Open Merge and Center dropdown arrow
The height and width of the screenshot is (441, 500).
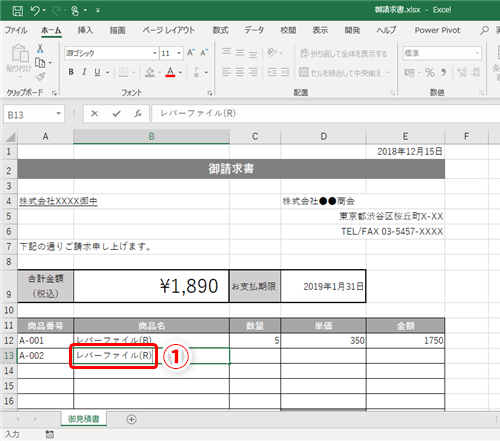tap(389, 72)
